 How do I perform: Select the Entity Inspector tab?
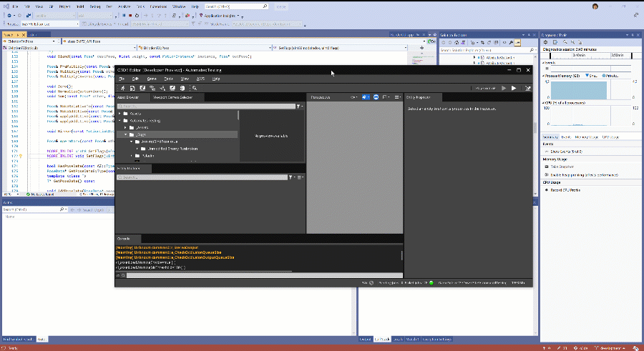pos(418,97)
